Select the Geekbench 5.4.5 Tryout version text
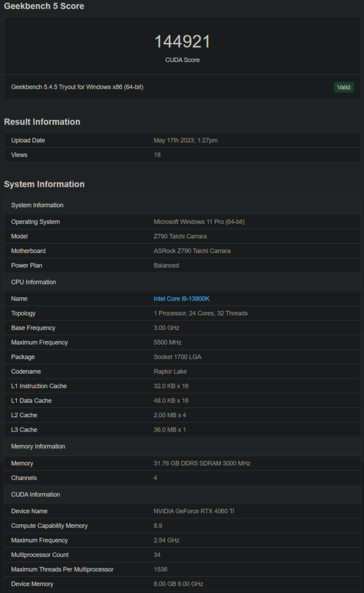Image resolution: width=364 pixels, height=593 pixels. tap(77, 87)
